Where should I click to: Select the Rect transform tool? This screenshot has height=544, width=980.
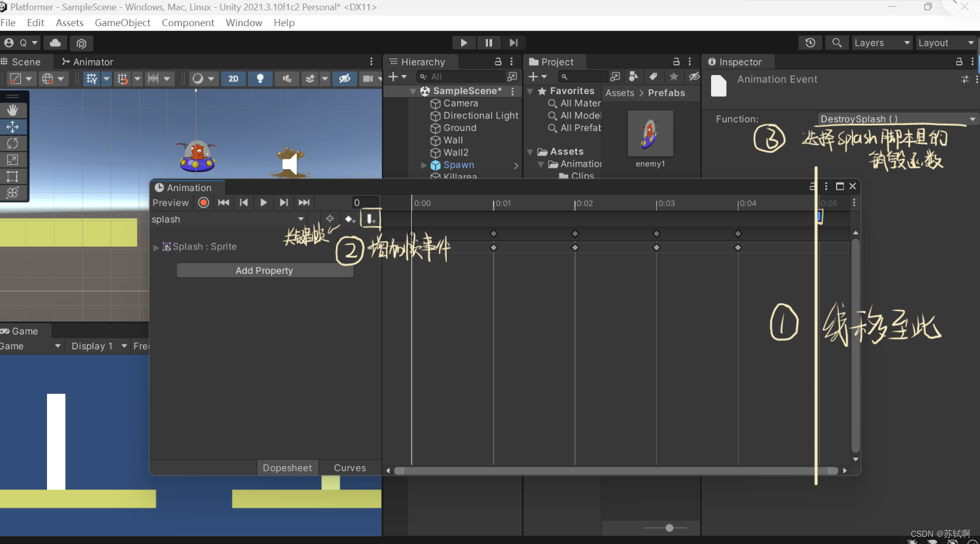click(x=13, y=176)
